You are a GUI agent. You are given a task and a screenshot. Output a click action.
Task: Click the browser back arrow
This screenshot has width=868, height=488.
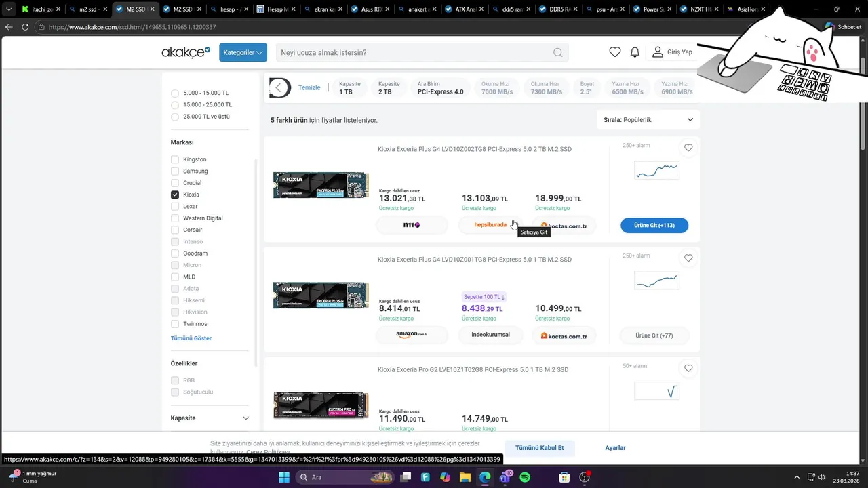pos(9,27)
